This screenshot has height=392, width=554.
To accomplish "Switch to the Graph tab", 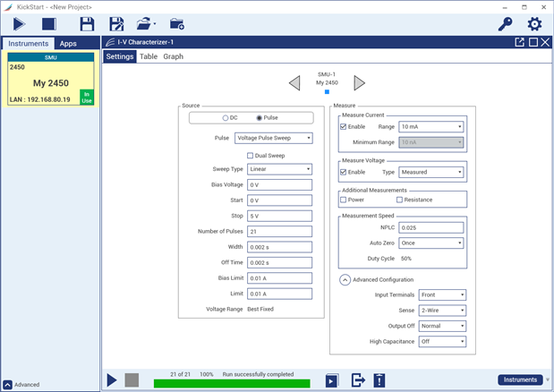I will pyautogui.click(x=173, y=56).
